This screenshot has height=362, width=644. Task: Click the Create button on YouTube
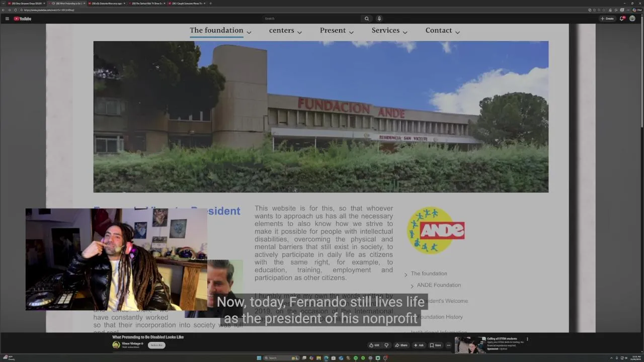pos(607,19)
